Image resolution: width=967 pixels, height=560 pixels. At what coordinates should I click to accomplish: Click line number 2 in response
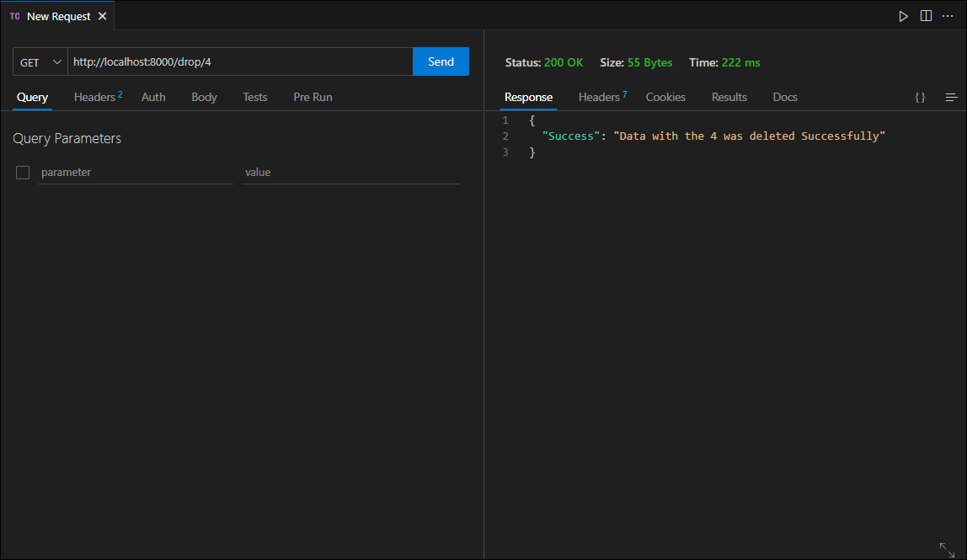point(505,136)
